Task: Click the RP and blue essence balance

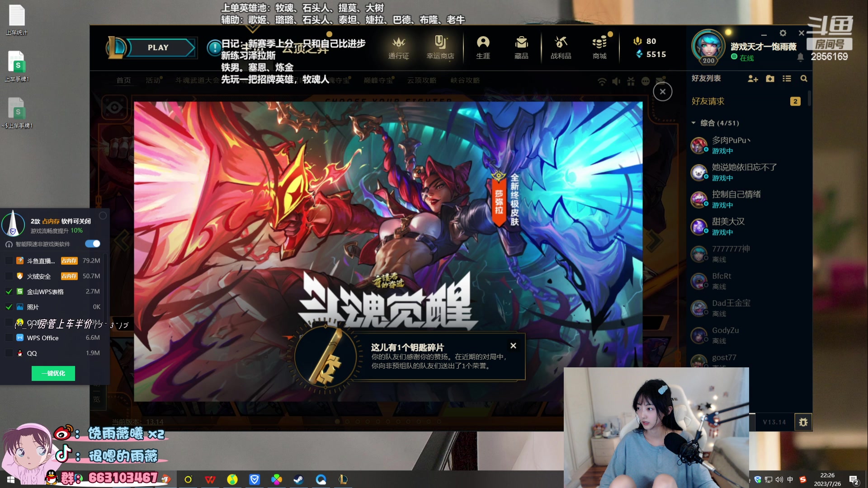Action: click(650, 47)
